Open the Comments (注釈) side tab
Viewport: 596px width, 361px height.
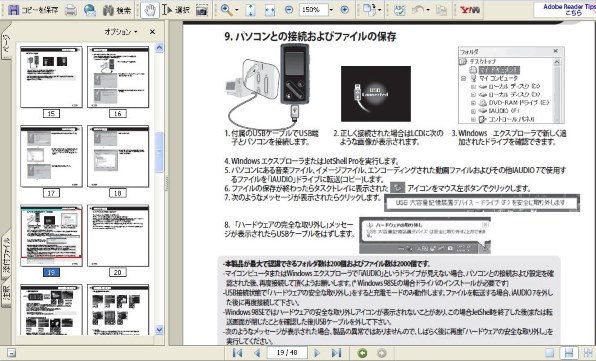pos(6,294)
